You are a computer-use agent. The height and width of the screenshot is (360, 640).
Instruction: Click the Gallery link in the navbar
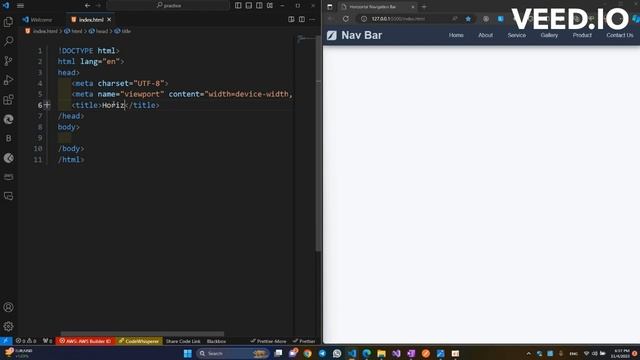tap(549, 35)
